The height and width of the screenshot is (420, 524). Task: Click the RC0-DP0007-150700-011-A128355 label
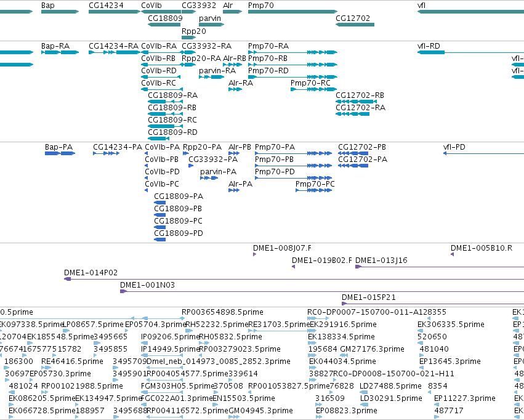click(x=377, y=312)
